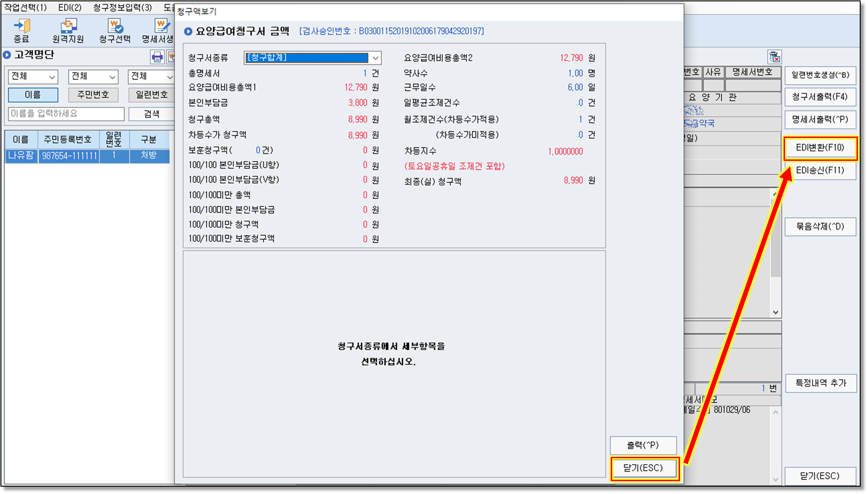This screenshot has height=494, width=868.
Task: Click the 출력(^P) button in the dialog
Action: [x=643, y=445]
